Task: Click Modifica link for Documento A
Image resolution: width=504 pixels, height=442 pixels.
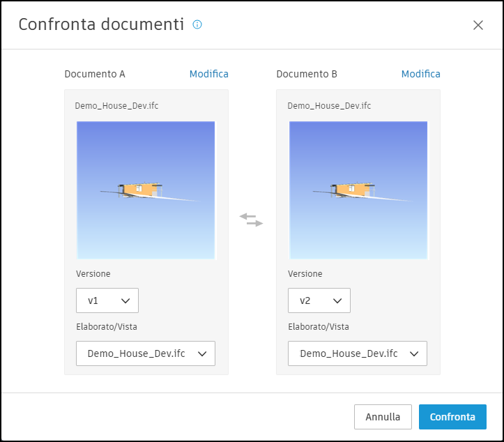Action: [209, 74]
